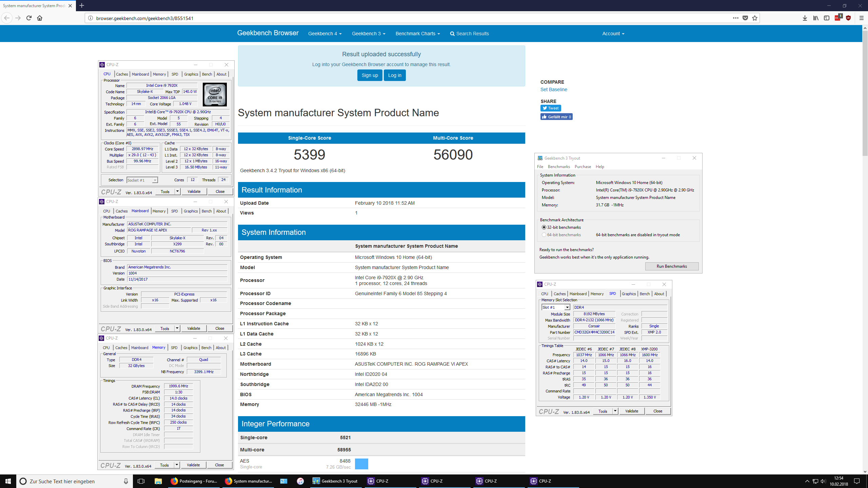Open Windows app with window icon on taskbar
The image size is (868, 488).
click(x=284, y=481)
